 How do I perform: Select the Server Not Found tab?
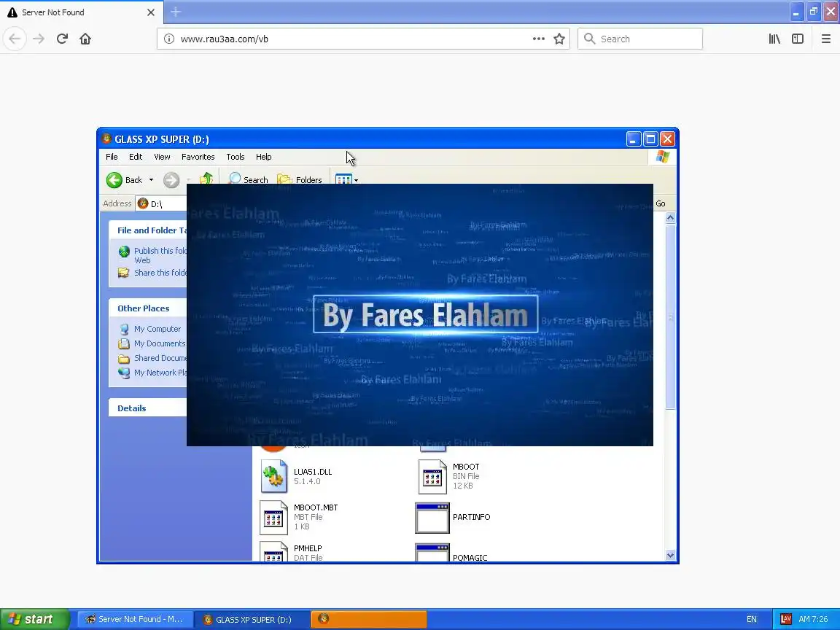point(82,12)
